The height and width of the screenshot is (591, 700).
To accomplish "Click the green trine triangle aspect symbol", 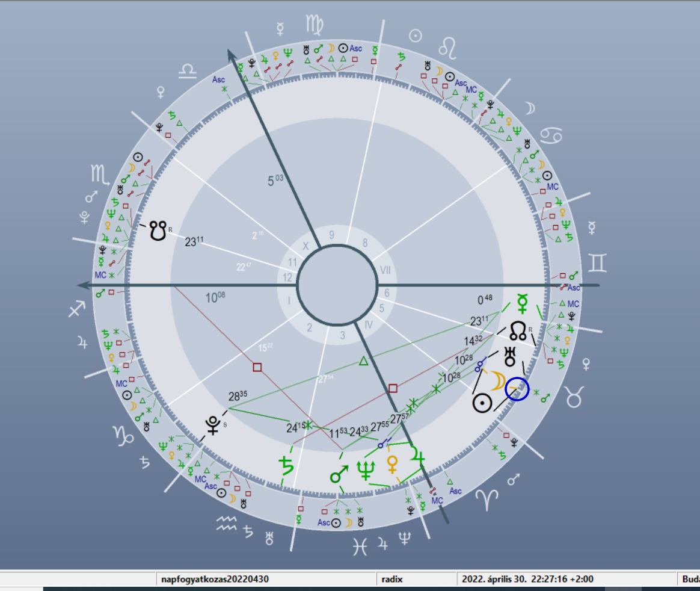I will click(363, 361).
